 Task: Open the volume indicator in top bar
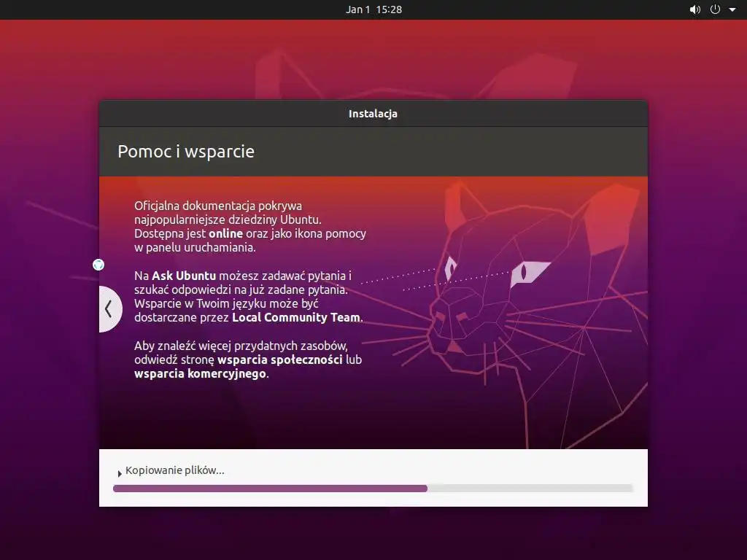[x=695, y=9]
